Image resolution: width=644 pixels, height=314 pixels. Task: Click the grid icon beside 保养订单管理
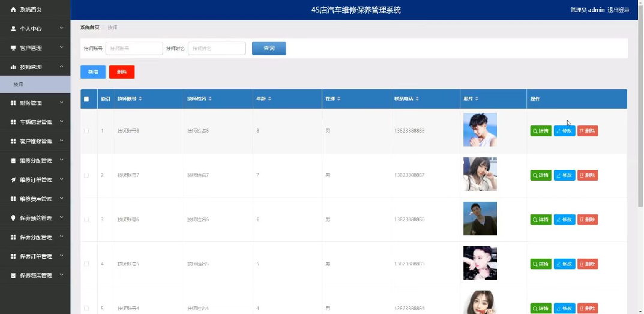[x=13, y=256]
